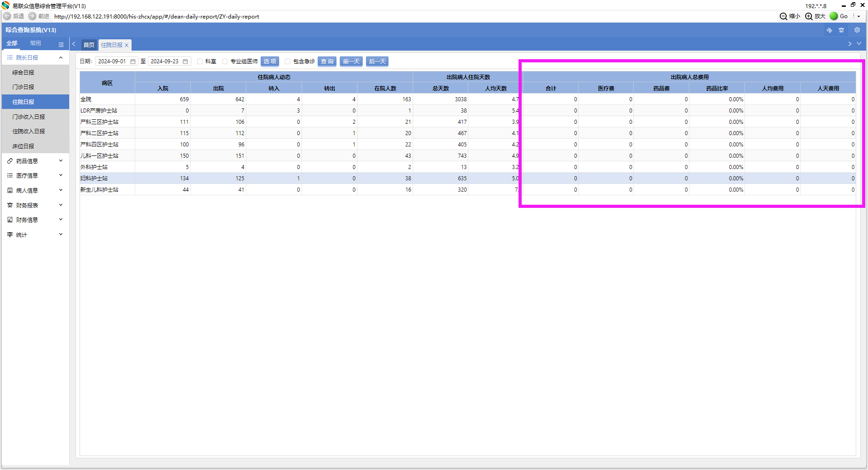Collapse the sidebar with the menu fold icon

click(61, 45)
